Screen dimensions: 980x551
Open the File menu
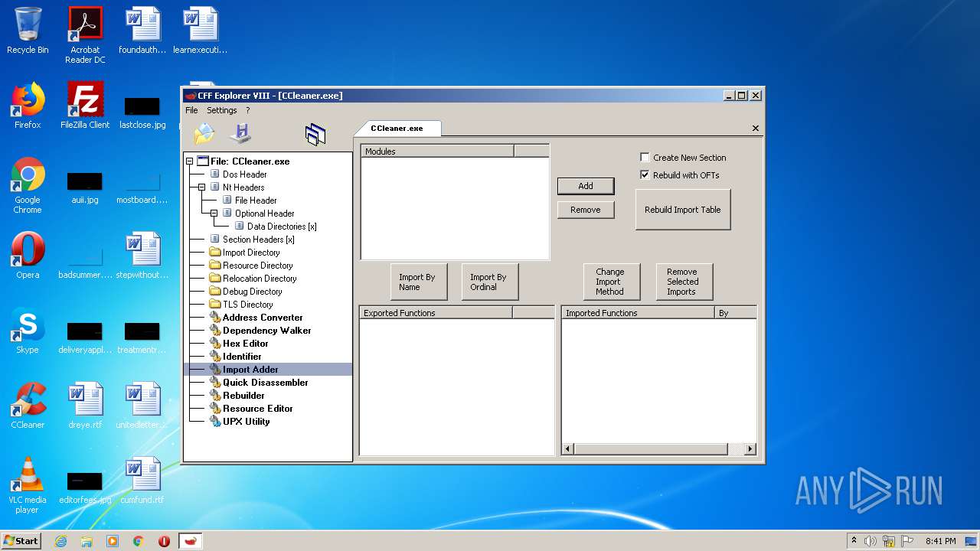[191, 110]
